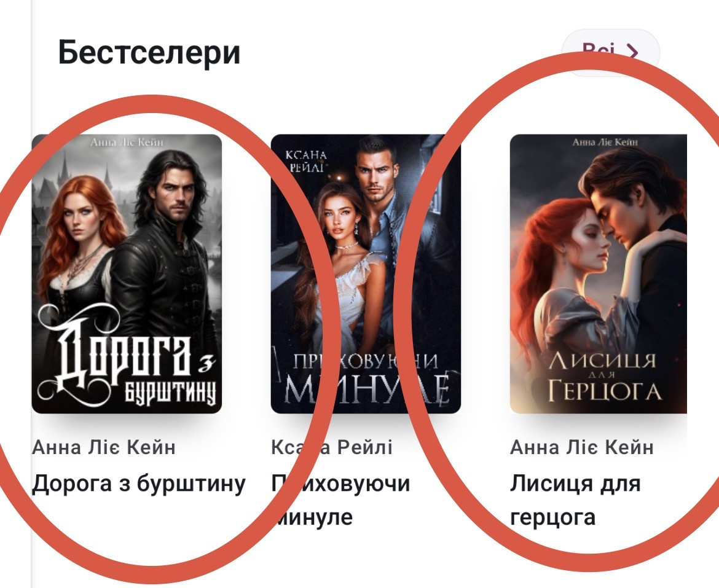
Task: Select the author link Ксана Рейлі
Action: [331, 447]
